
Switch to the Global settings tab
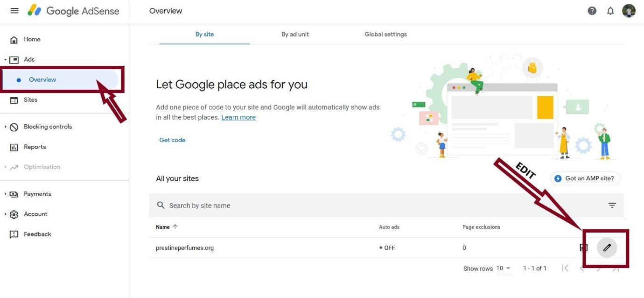(x=385, y=34)
